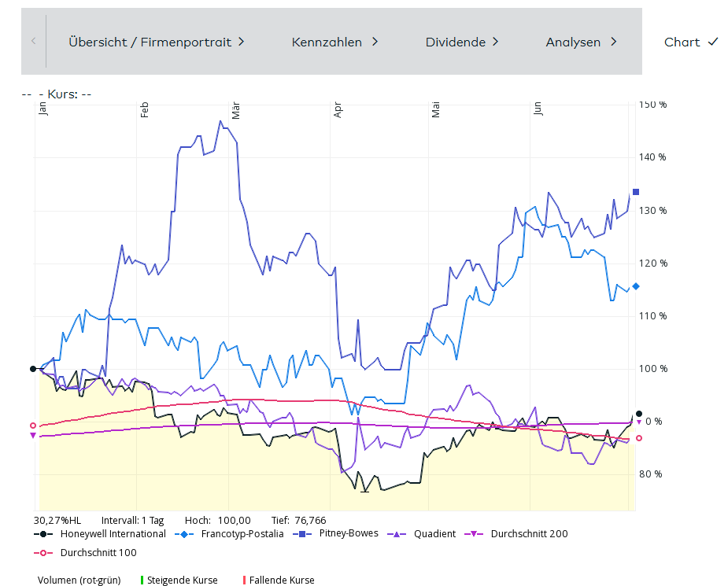
Task: Click the purple Durchschnitt 200 triangle marker at left
Action: click(33, 435)
